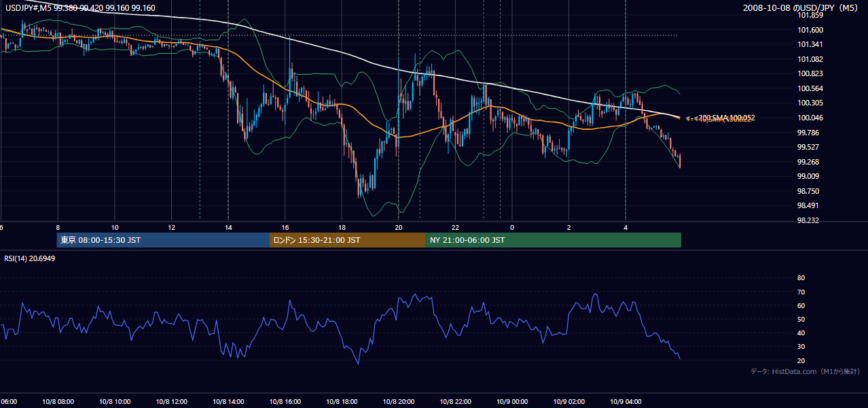Click price axis label 101.082
Image resolution: width=868 pixels, height=408 pixels.
pos(811,59)
